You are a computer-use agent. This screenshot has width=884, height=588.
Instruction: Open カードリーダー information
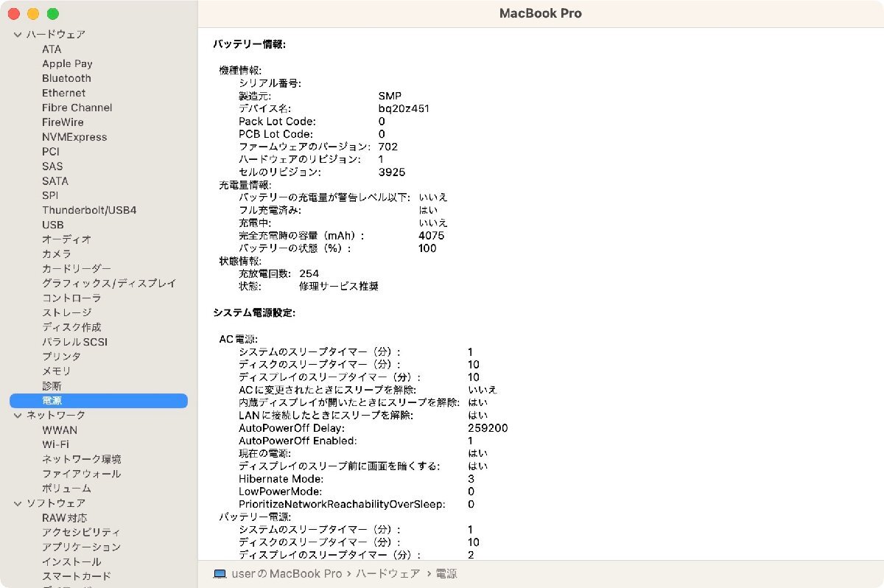pyautogui.click(x=77, y=269)
